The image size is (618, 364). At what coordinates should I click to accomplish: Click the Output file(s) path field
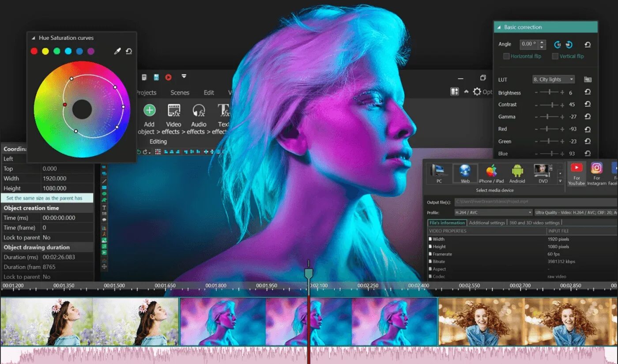click(x=535, y=202)
